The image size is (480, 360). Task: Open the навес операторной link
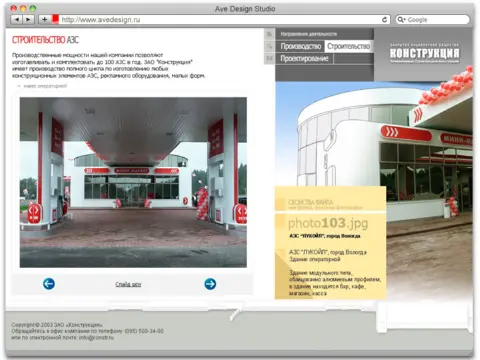tap(45, 86)
